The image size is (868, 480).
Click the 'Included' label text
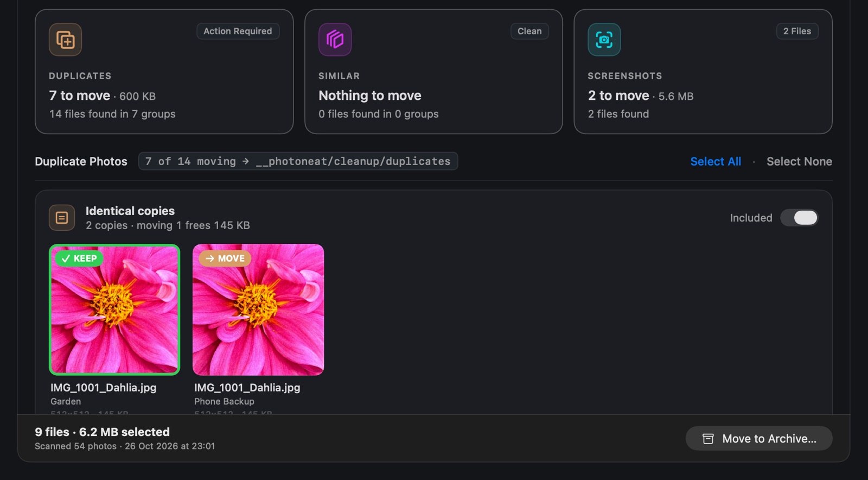(x=751, y=218)
